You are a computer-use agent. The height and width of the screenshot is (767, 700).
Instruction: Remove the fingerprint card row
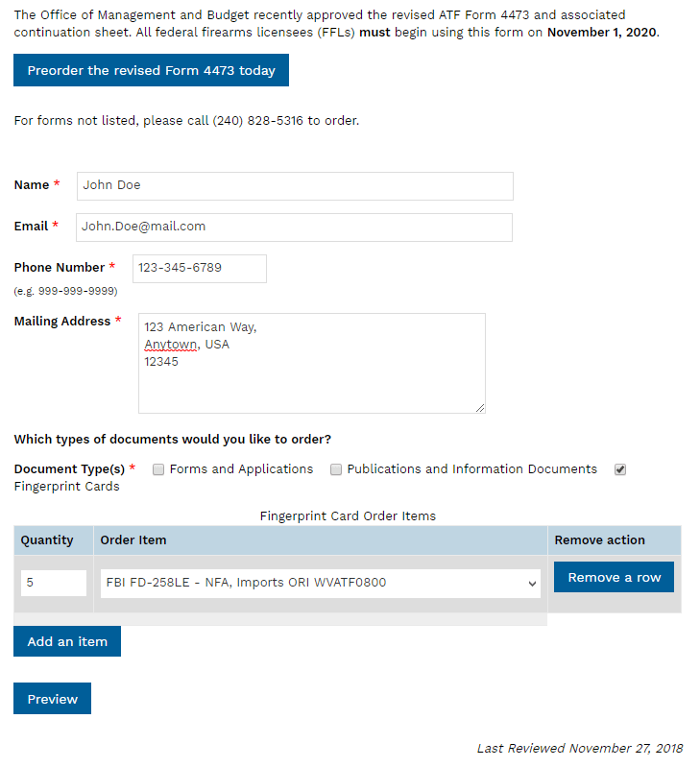pyautogui.click(x=614, y=577)
